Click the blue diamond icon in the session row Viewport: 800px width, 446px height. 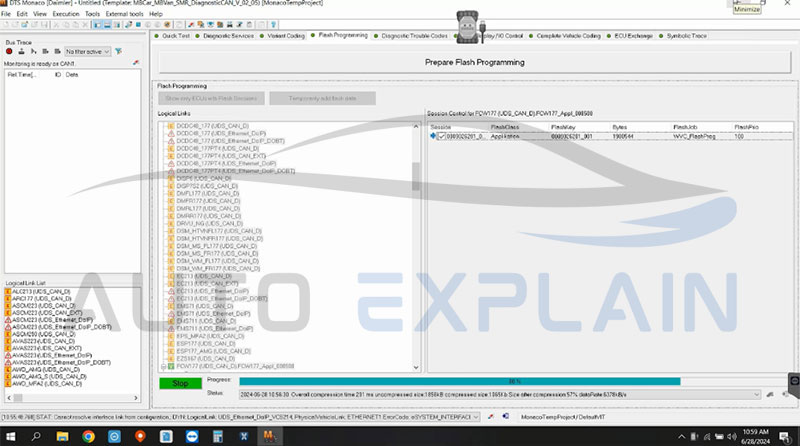(x=433, y=136)
